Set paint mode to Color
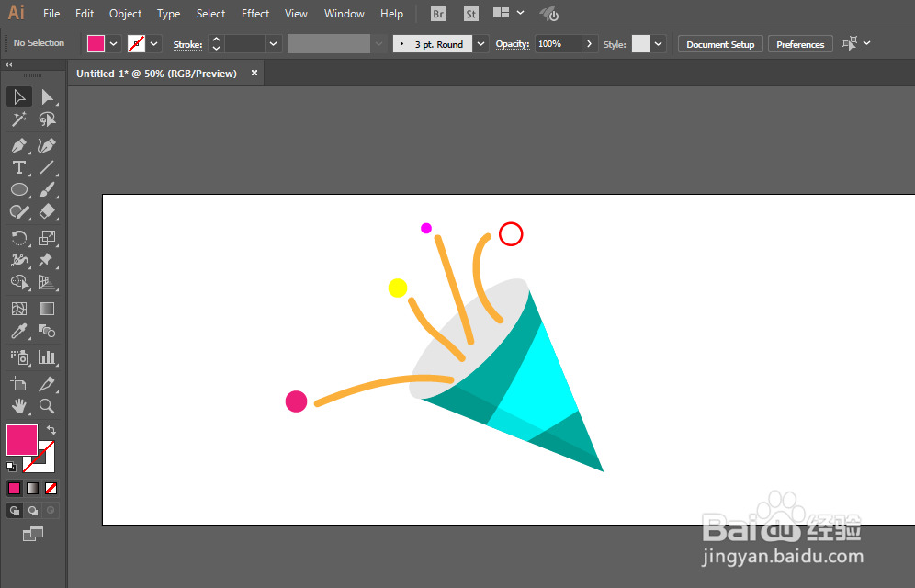The height and width of the screenshot is (588, 915). coord(15,488)
